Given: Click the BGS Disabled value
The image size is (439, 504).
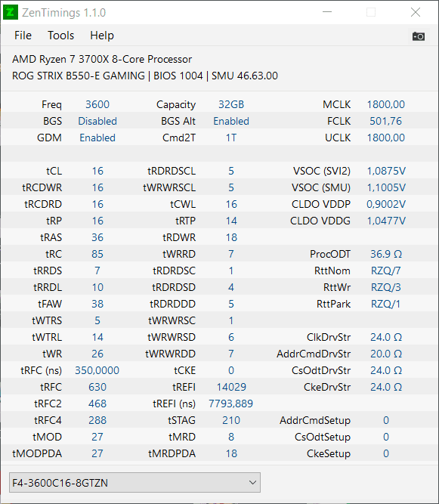Looking at the screenshot, I should (97, 121).
